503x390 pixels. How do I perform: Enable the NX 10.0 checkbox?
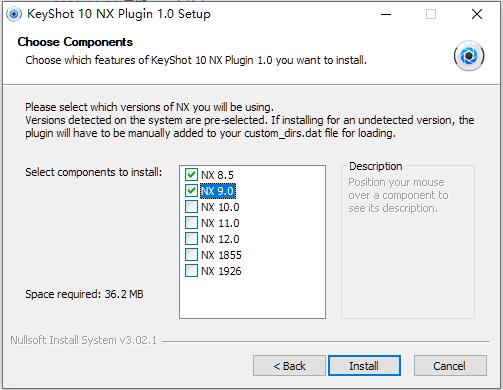tap(191, 207)
